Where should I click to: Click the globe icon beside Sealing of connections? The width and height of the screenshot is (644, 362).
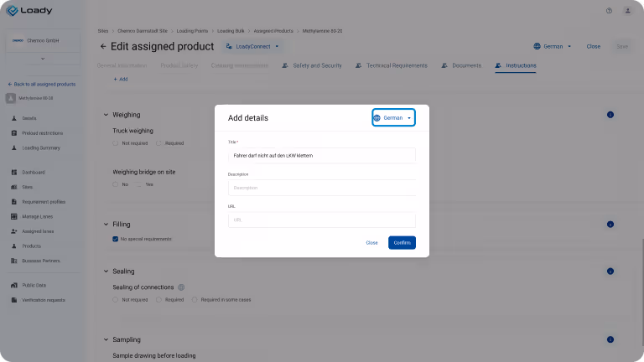click(x=181, y=287)
